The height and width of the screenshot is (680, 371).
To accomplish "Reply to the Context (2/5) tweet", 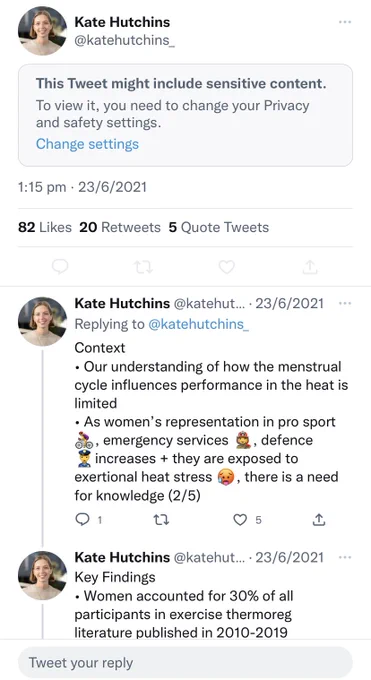I will [82, 520].
